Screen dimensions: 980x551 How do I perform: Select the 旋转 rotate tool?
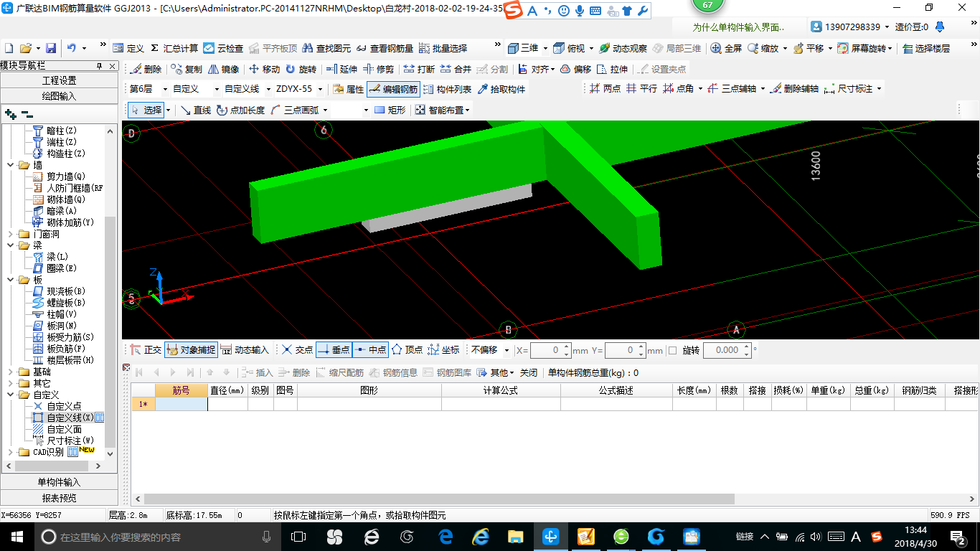coord(301,69)
